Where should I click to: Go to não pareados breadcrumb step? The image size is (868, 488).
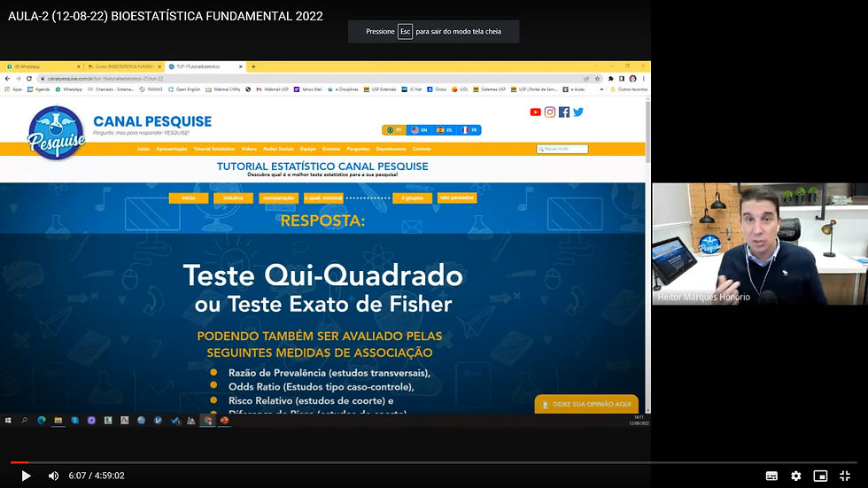(457, 198)
